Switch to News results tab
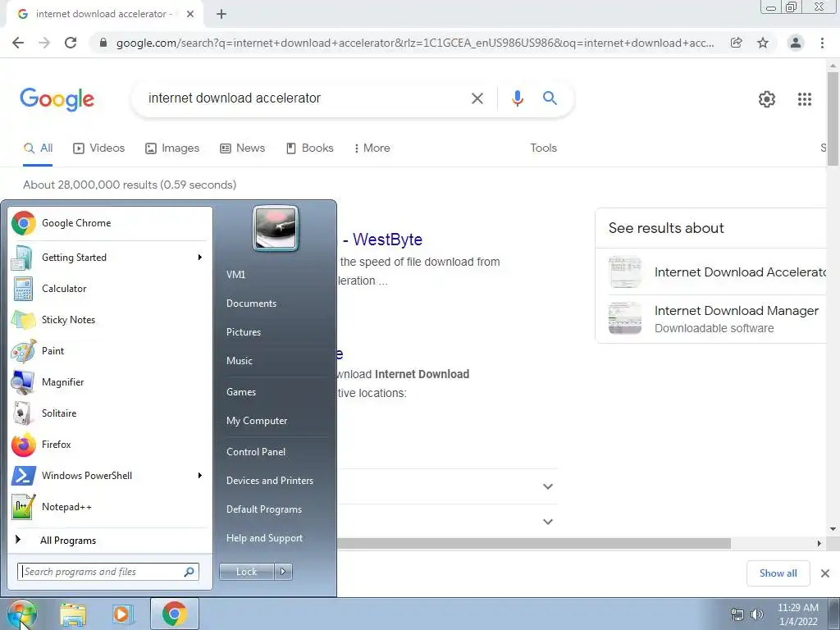Screen dimensions: 840x630 [x=242, y=148]
